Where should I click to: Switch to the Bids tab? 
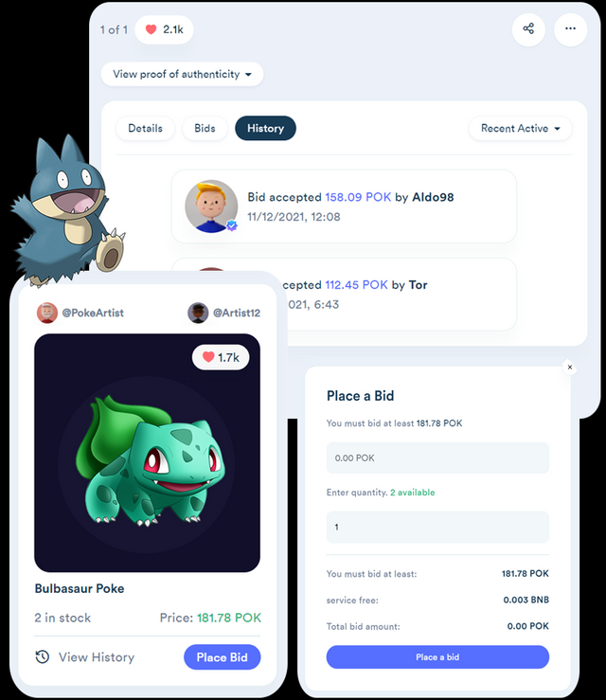[x=205, y=129]
